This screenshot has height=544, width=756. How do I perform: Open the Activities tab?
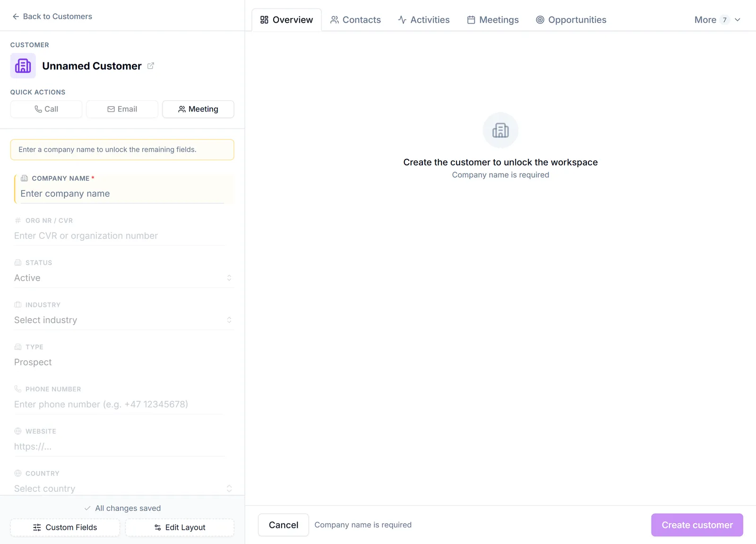click(424, 20)
